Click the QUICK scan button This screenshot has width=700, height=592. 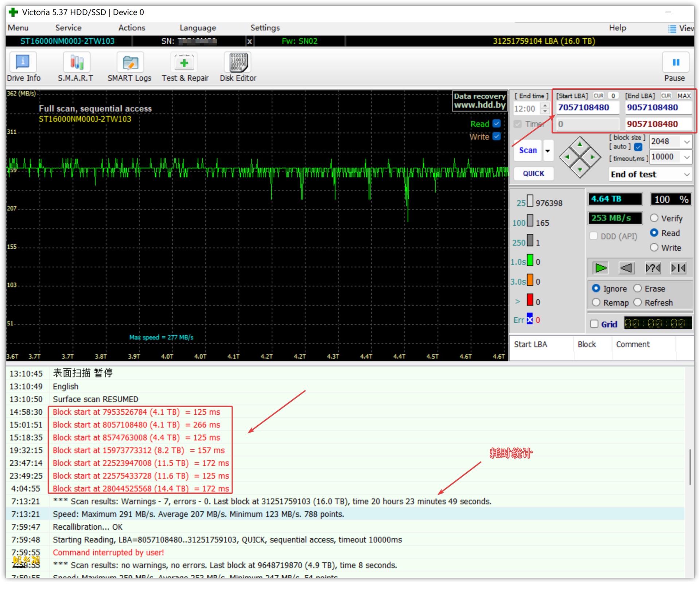pyautogui.click(x=533, y=174)
